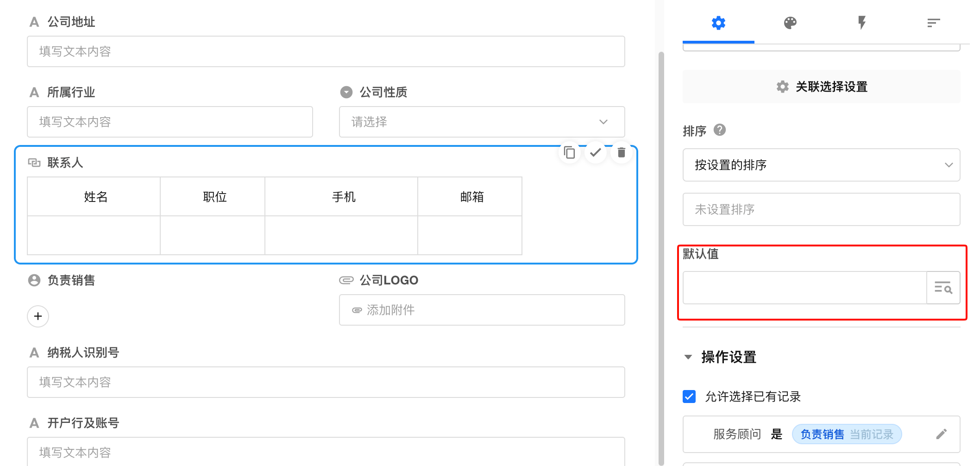Open the 公司性质 dropdown
This screenshot has height=466, width=980.
[482, 122]
